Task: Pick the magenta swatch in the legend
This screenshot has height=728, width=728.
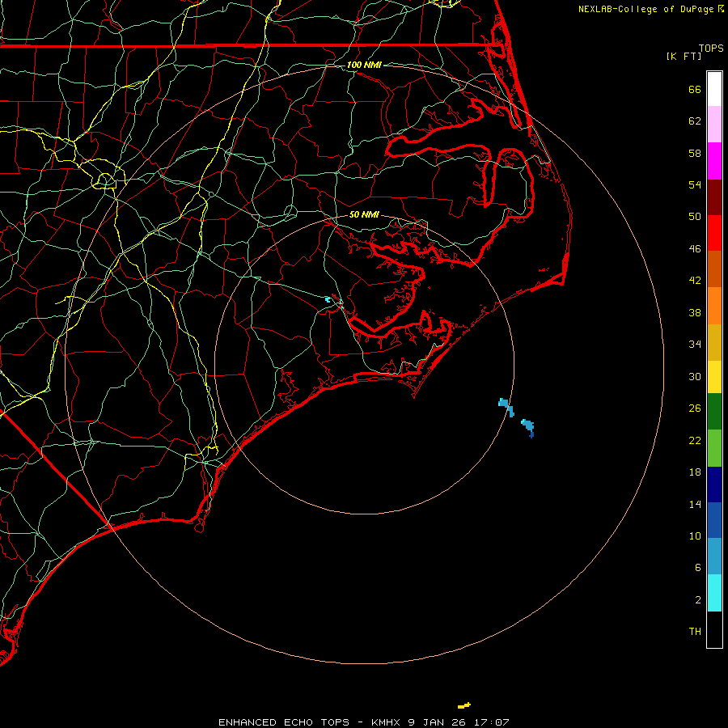Action: point(714,160)
